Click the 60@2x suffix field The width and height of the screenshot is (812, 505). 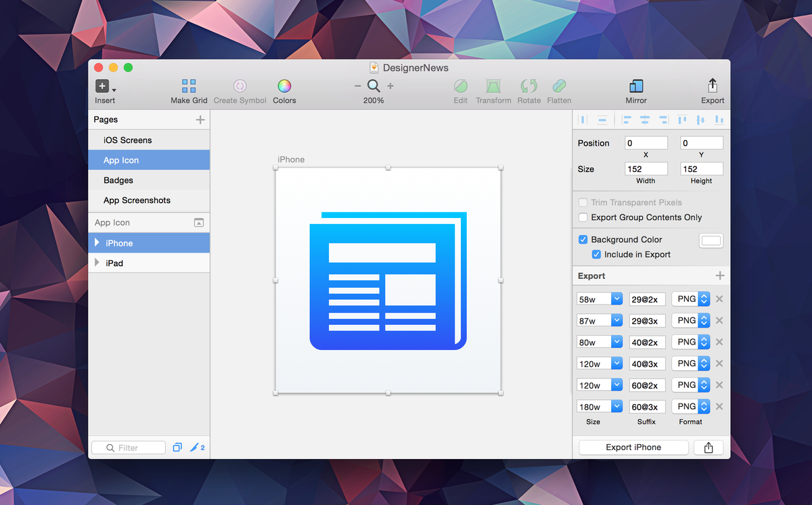[648, 385]
